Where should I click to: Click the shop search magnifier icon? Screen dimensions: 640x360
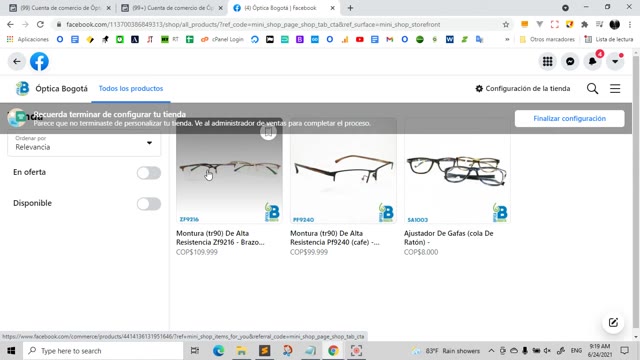pyautogui.click(x=592, y=89)
